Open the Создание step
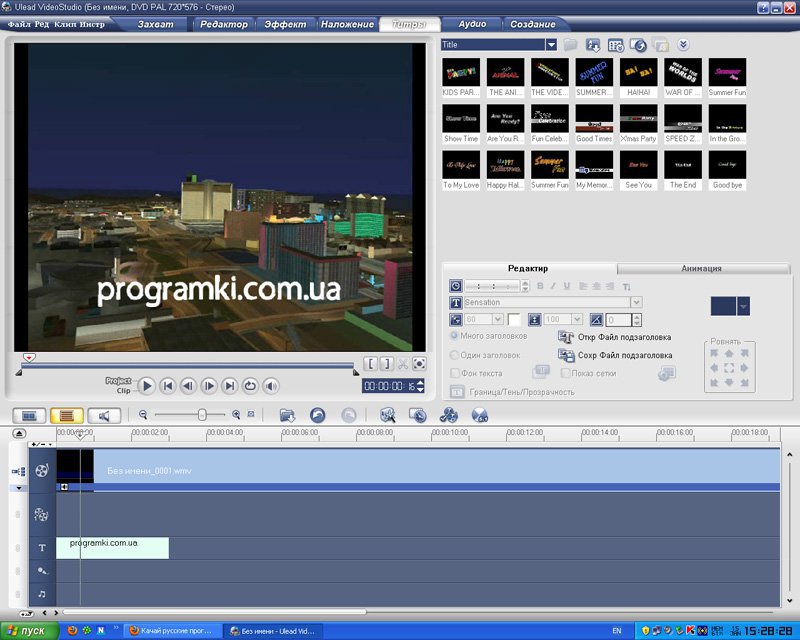 [x=533, y=24]
